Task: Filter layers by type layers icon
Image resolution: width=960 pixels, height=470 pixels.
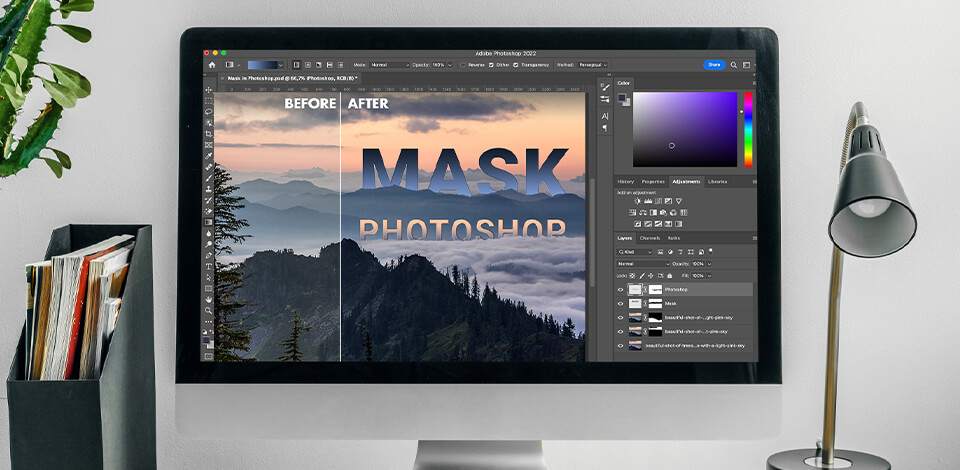Action: 680,252
